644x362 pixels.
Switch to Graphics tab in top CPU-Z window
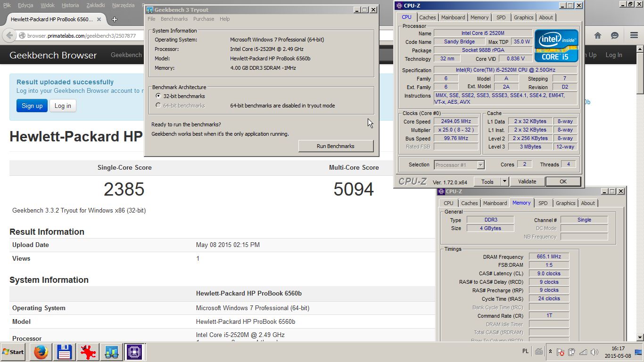point(523,17)
